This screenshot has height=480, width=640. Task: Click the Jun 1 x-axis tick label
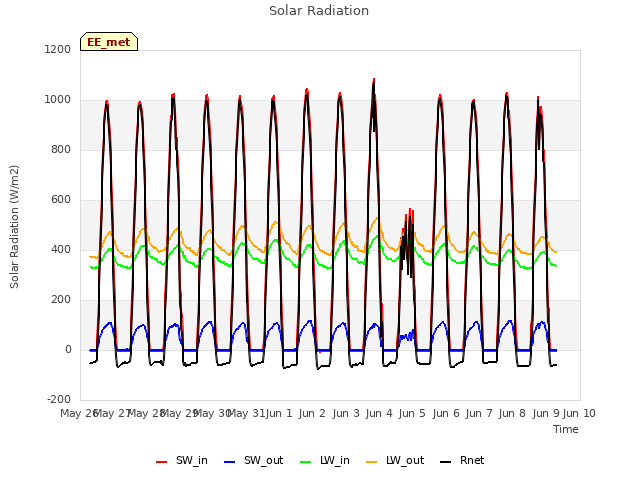[x=279, y=413]
